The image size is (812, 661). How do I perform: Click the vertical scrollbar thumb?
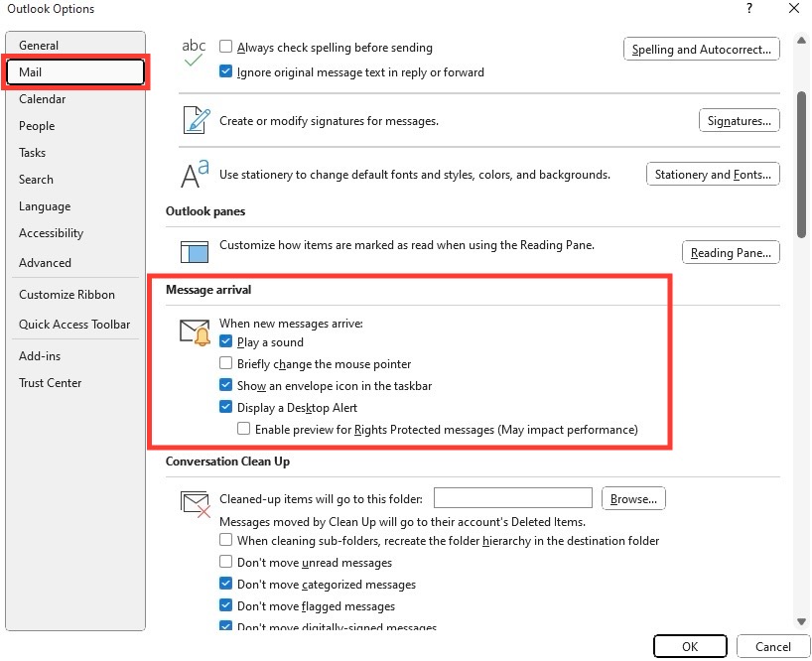point(802,164)
